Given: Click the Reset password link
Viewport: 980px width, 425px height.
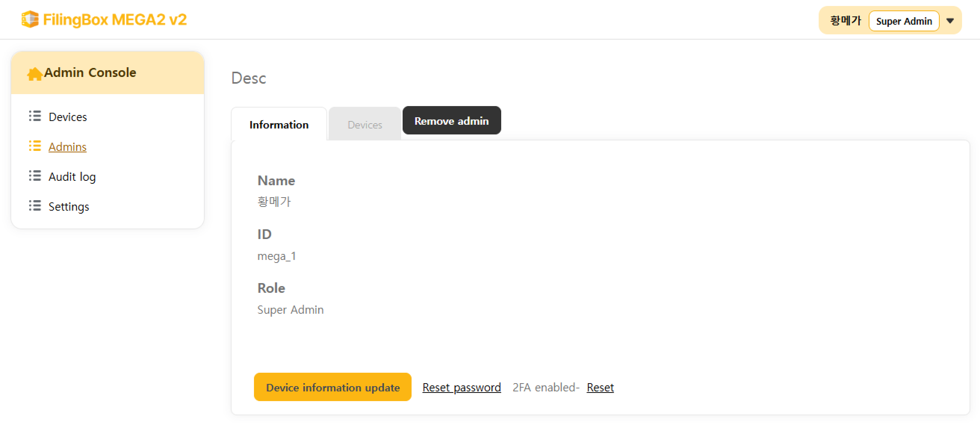Looking at the screenshot, I should [461, 387].
